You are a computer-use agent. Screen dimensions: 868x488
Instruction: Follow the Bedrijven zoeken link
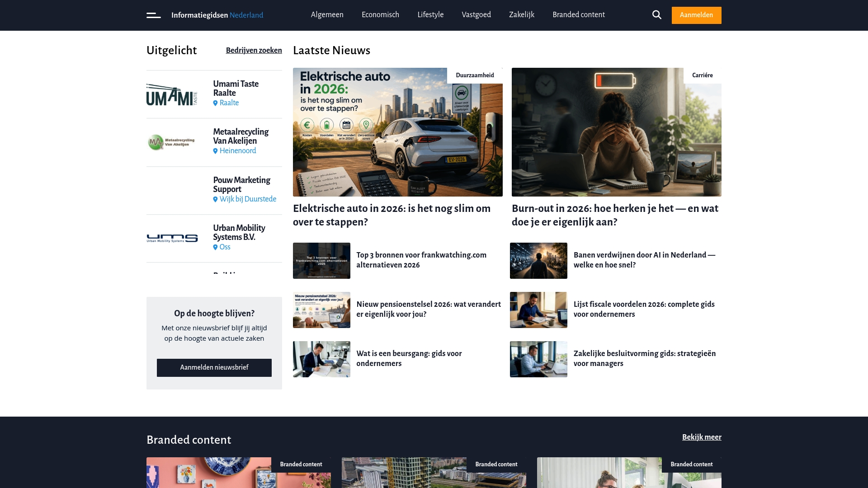pyautogui.click(x=254, y=50)
